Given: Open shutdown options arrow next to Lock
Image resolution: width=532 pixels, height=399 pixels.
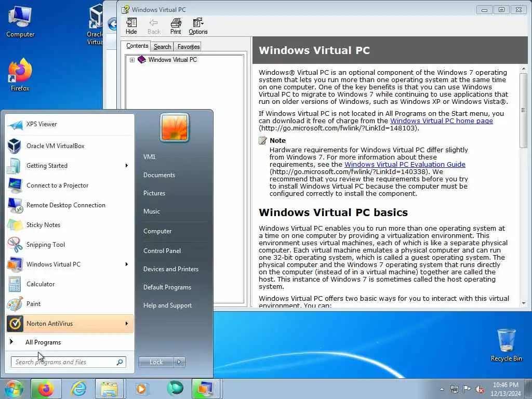Looking at the screenshot, I should (x=179, y=362).
